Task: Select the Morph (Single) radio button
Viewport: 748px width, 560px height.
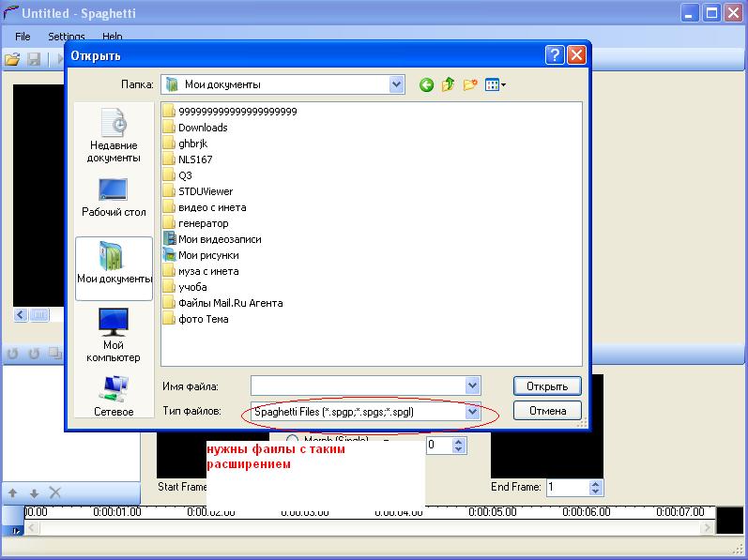Action: click(x=291, y=440)
